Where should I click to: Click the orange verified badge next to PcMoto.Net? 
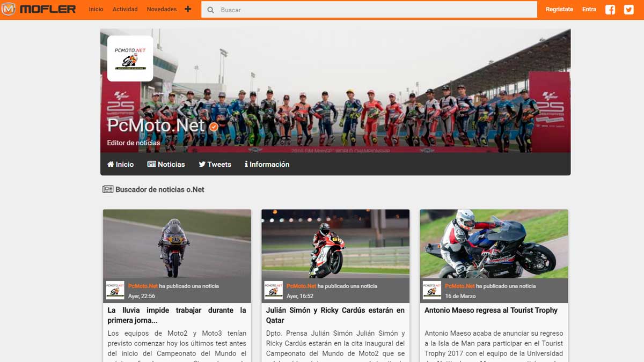point(214,127)
